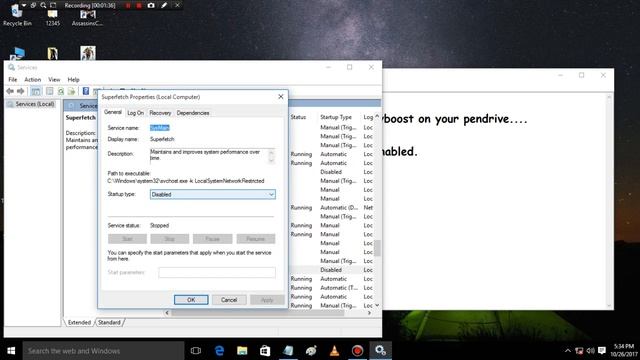Open the Help menu in Services
This screenshot has height=360, width=640.
pyautogui.click(x=73, y=80)
